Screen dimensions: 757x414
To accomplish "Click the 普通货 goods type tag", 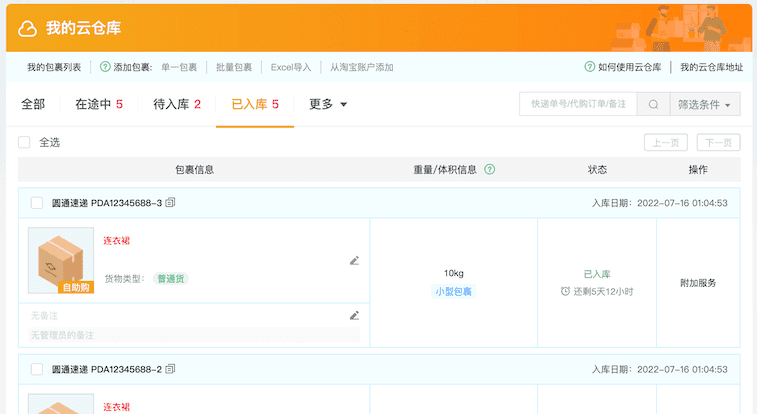I will click(171, 278).
